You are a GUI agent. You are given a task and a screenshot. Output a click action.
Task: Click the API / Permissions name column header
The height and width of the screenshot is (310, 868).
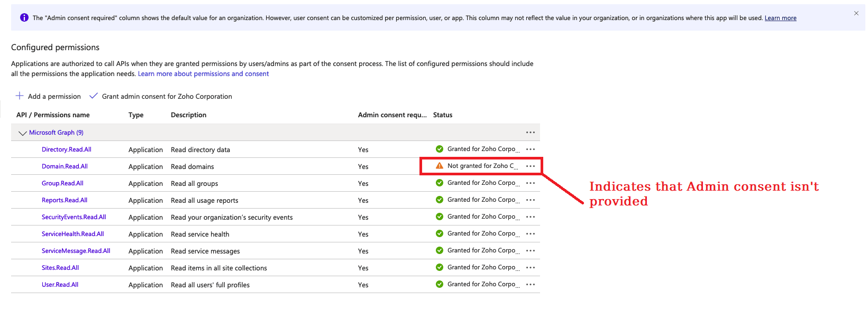tap(53, 115)
